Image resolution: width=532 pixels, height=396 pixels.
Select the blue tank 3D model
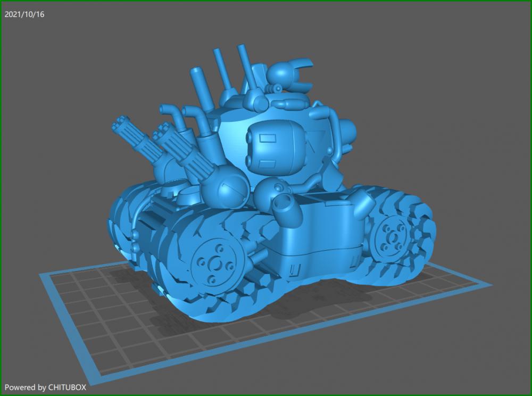(271, 183)
